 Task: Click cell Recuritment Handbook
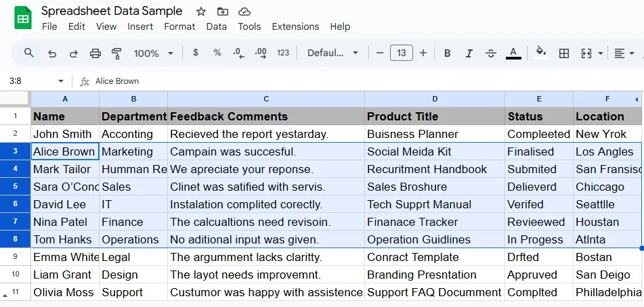(x=435, y=169)
